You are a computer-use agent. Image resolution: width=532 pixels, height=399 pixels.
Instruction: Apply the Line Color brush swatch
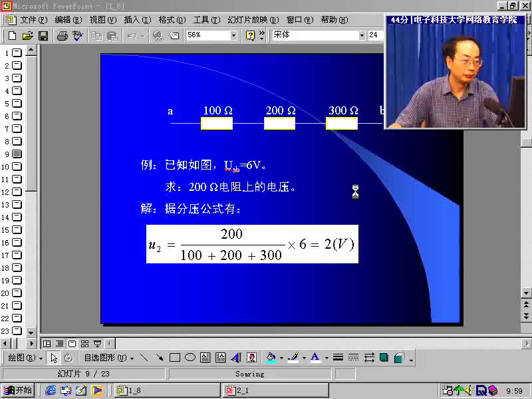tap(293, 358)
